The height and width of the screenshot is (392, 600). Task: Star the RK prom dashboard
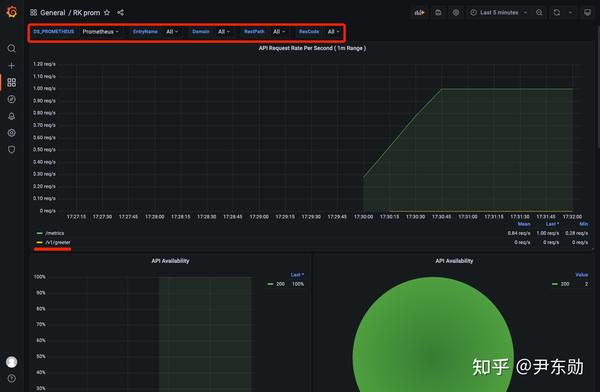(x=107, y=13)
